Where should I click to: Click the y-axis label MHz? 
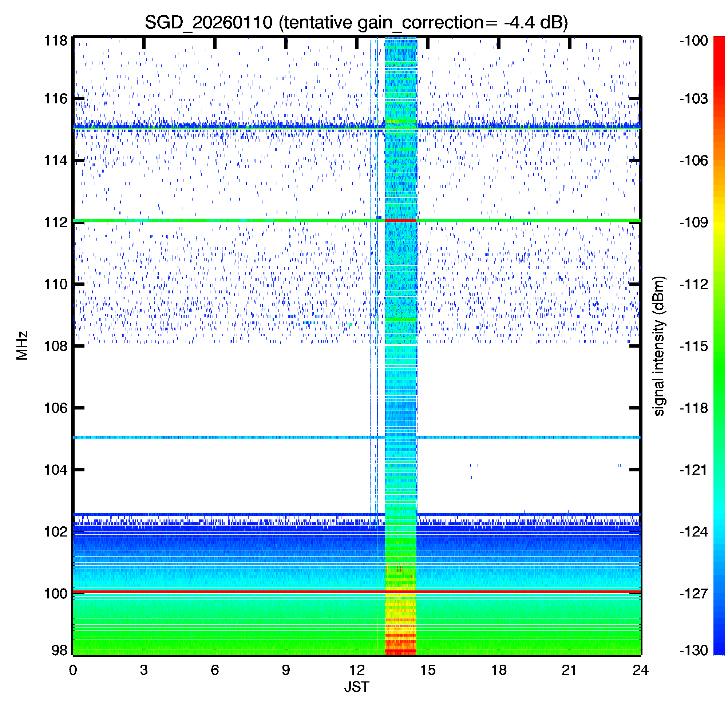(22, 345)
